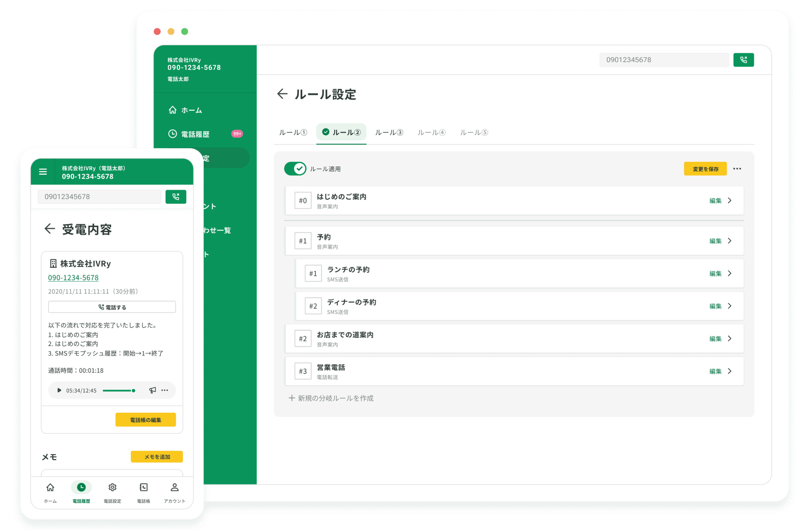Click the 05:34/12:45 playback time
The image size is (812, 530).
pyautogui.click(x=81, y=391)
